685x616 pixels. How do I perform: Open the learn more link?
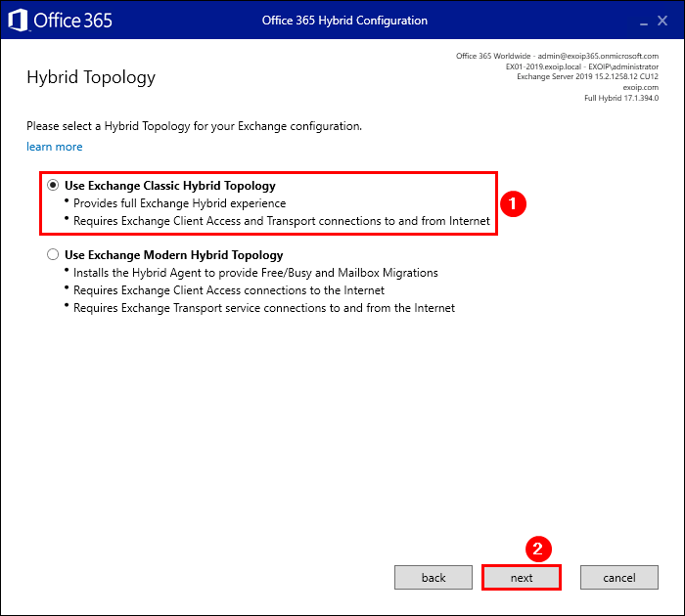[55, 147]
